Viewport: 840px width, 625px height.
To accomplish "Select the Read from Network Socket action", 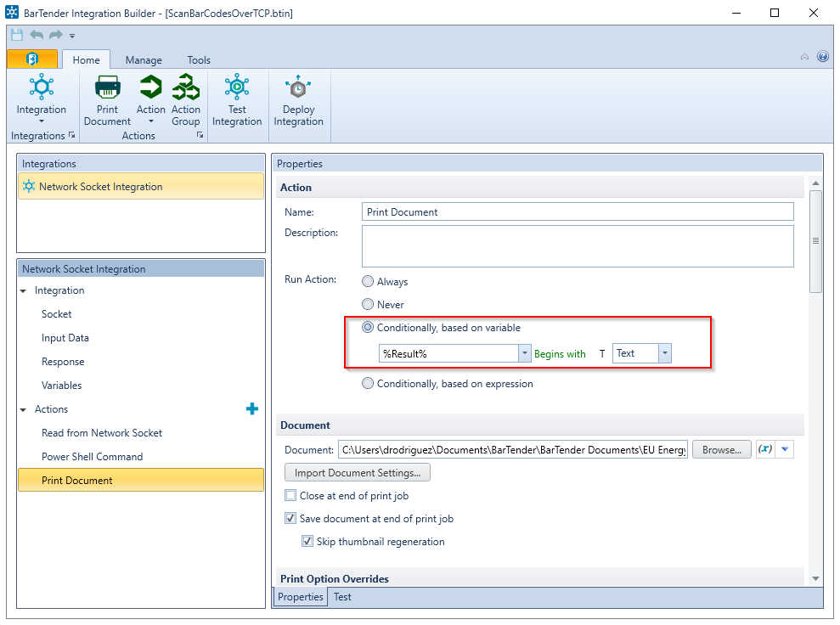I will (102, 433).
